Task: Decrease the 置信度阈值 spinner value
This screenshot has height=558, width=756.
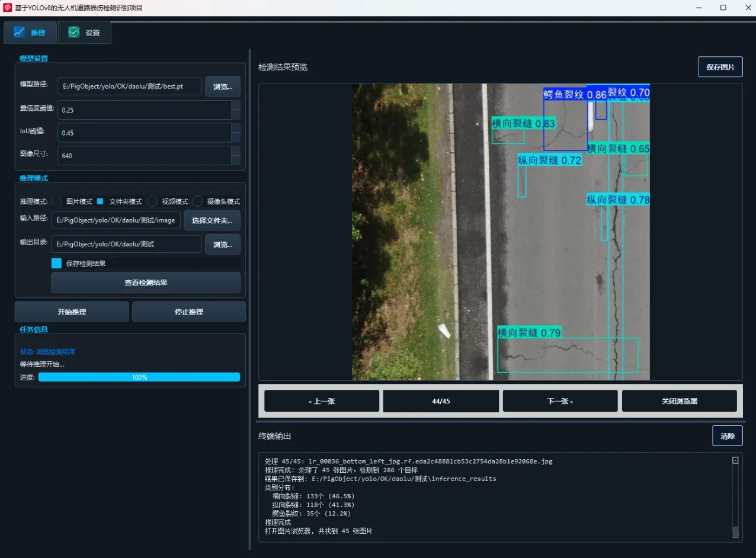Action: pos(236,114)
